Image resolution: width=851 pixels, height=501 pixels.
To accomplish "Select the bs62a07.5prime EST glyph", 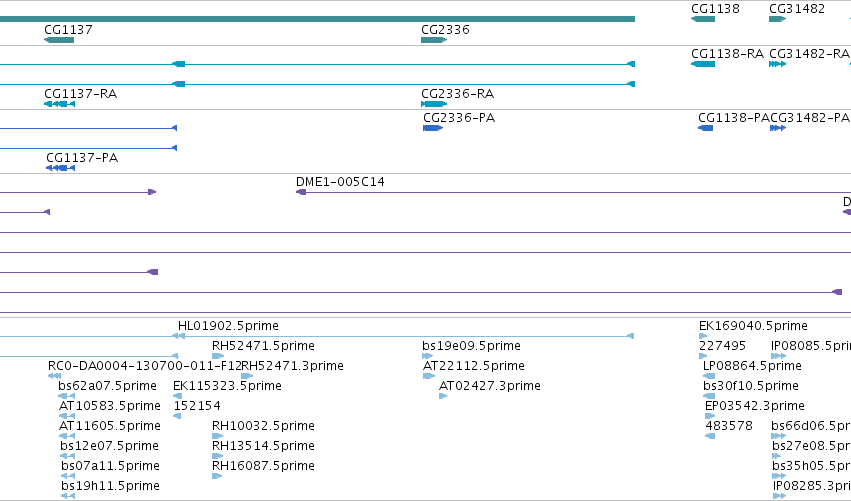I will [67, 396].
